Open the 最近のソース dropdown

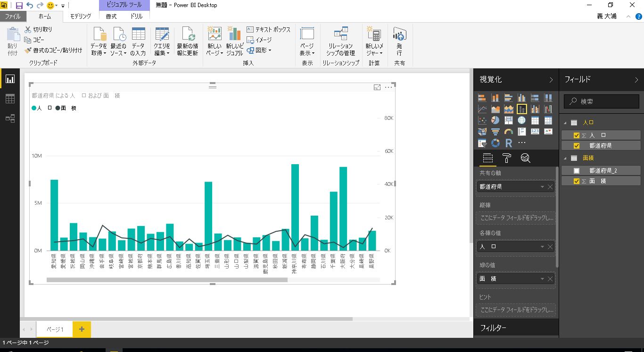[118, 42]
